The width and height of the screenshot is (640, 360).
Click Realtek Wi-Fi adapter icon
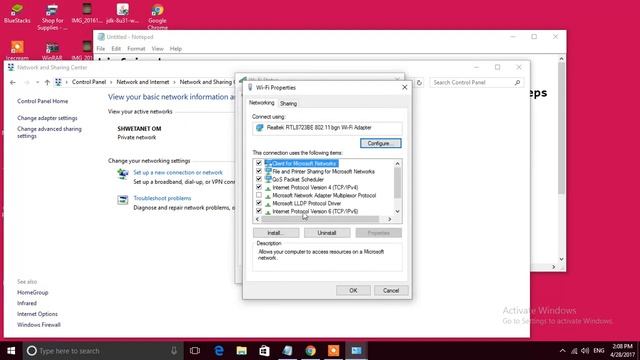click(260, 128)
